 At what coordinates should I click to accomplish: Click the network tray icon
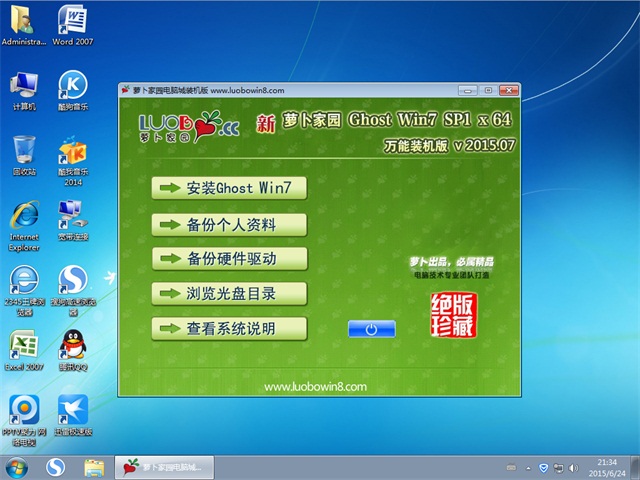click(558, 468)
